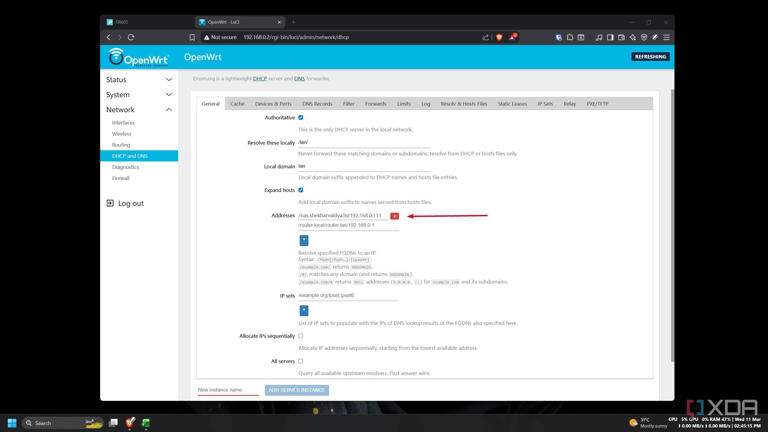Image resolution: width=768 pixels, height=432 pixels.
Task: Enable Allocate IPs sequentially checkbox
Action: pos(301,336)
